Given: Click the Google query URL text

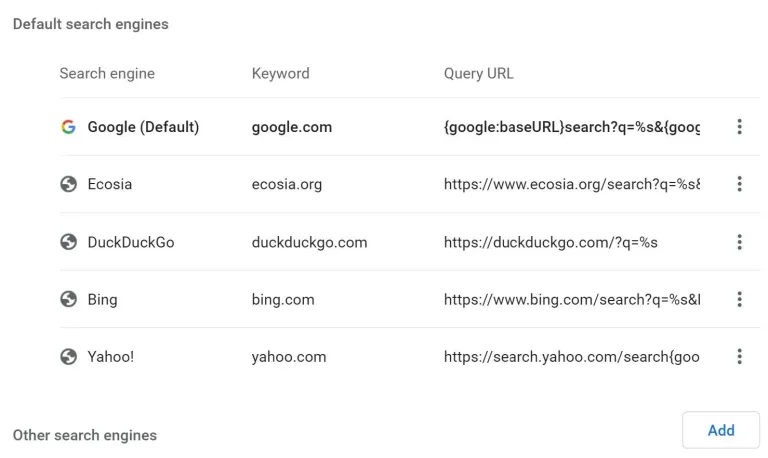Looking at the screenshot, I should (x=571, y=127).
